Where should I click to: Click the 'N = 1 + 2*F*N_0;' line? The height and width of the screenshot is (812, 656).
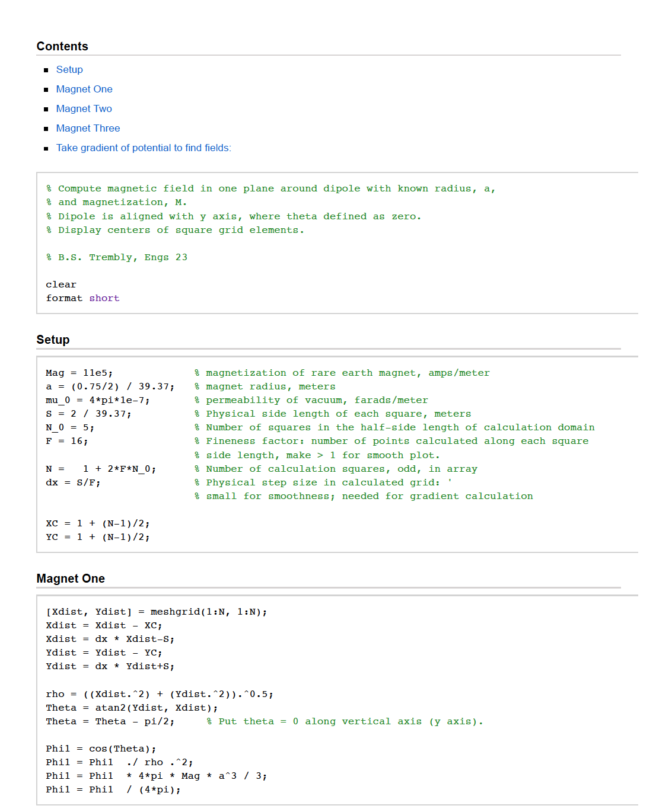coord(101,469)
